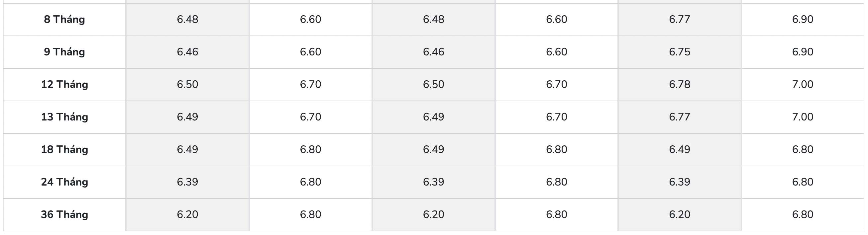Click the rightmost 6.80 in 36 Tháng row
868x235 pixels.
802,214
